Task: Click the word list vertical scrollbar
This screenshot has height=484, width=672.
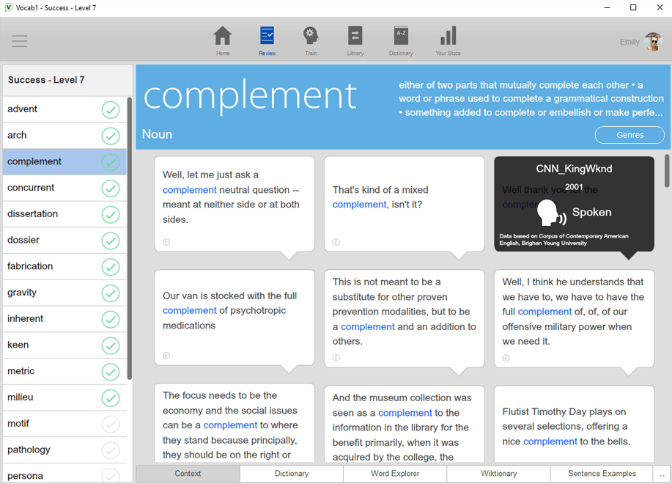Action: pos(130,240)
